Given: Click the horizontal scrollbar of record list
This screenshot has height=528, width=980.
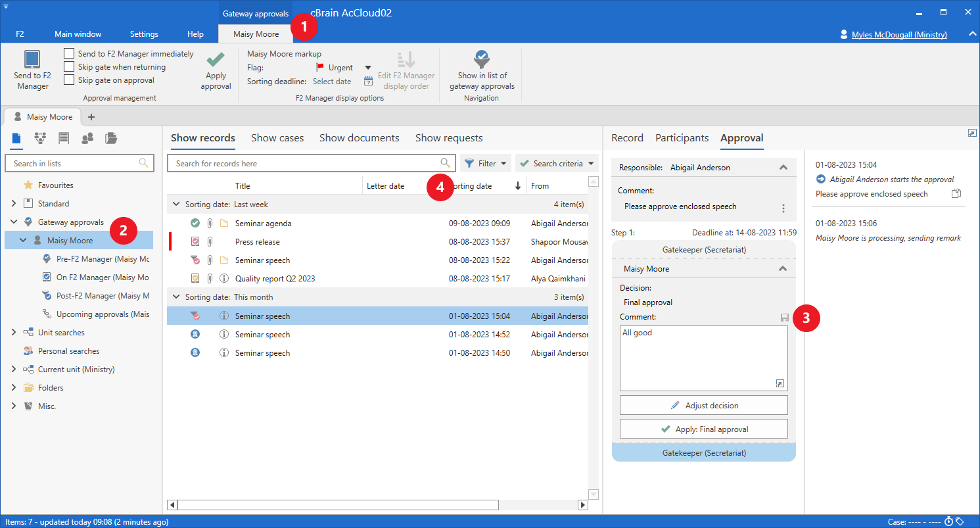Looking at the screenshot, I should (x=338, y=505).
